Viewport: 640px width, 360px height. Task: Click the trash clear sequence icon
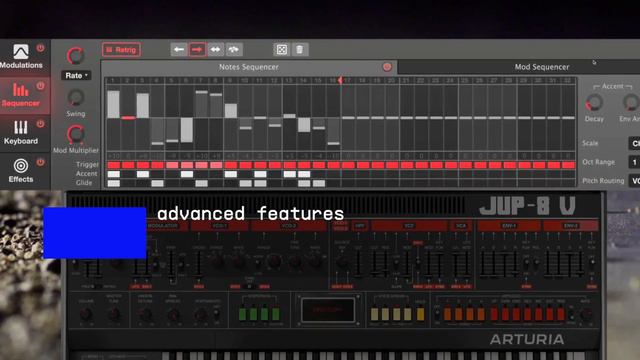(x=300, y=50)
